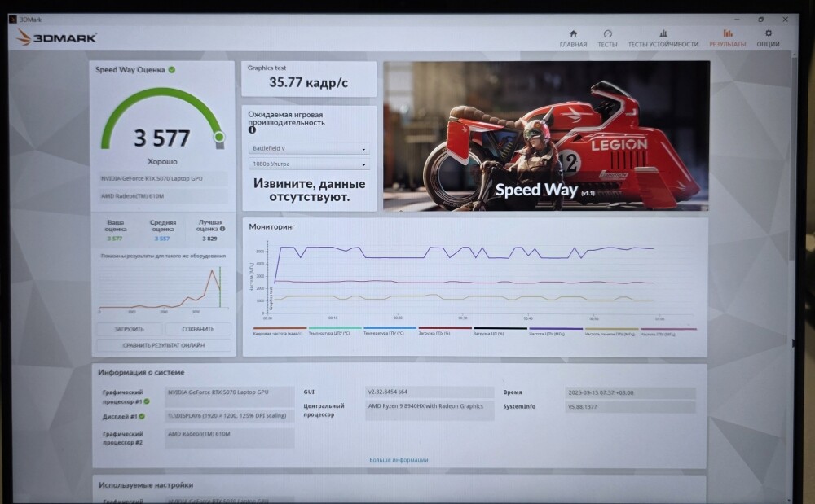This screenshot has height=504, width=815.
Task: Click green checkmark beside Speed Way Оценка
Action: (172, 70)
